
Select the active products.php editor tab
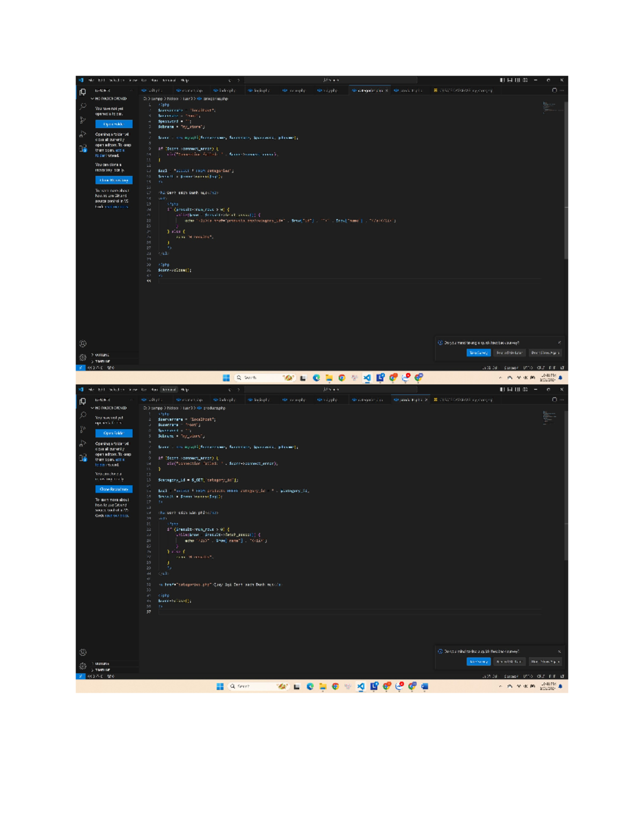[411, 400]
